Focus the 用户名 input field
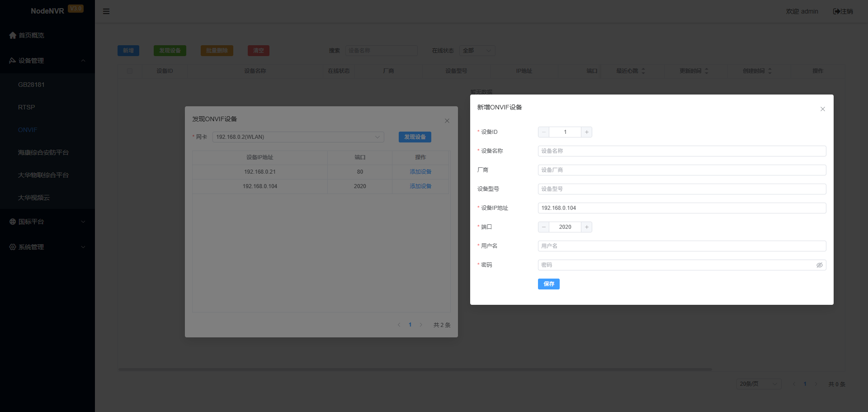This screenshot has width=868, height=412. 682,246
